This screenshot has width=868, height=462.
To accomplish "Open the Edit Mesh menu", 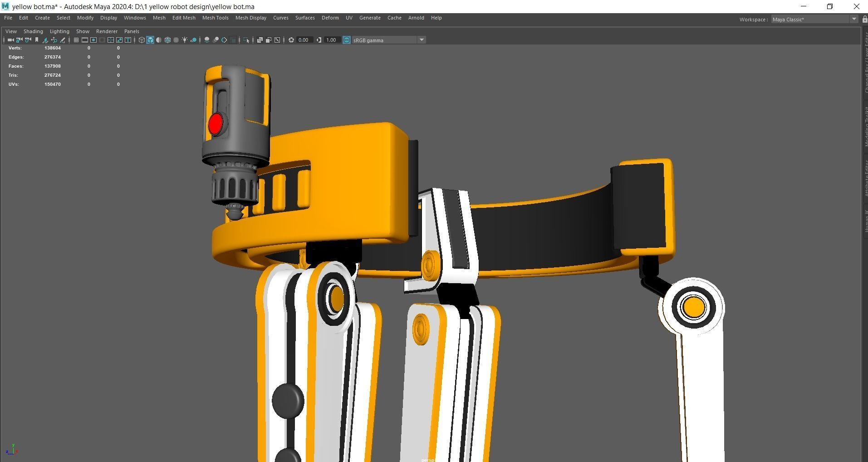I will point(184,18).
